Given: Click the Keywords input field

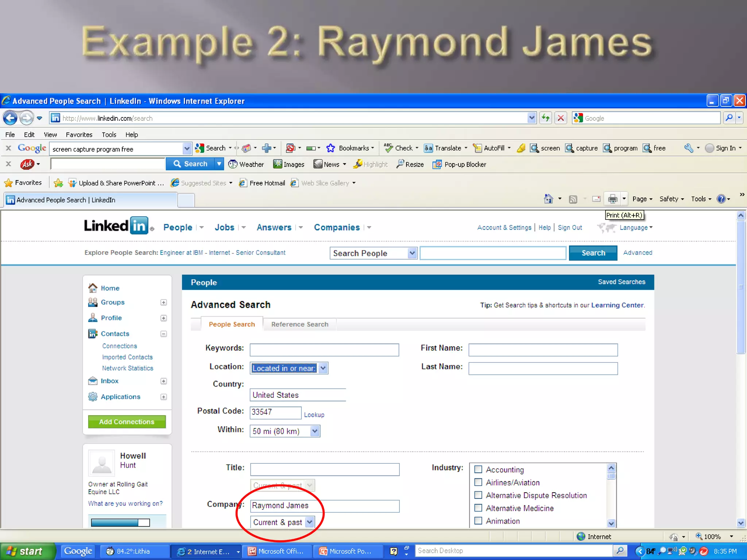Looking at the screenshot, I should point(324,350).
